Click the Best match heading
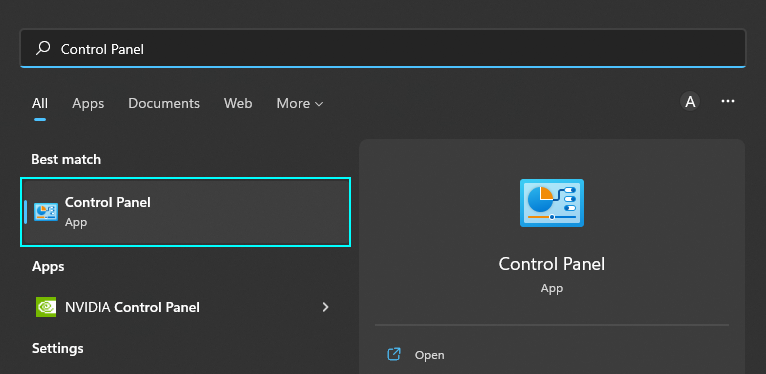 click(66, 159)
